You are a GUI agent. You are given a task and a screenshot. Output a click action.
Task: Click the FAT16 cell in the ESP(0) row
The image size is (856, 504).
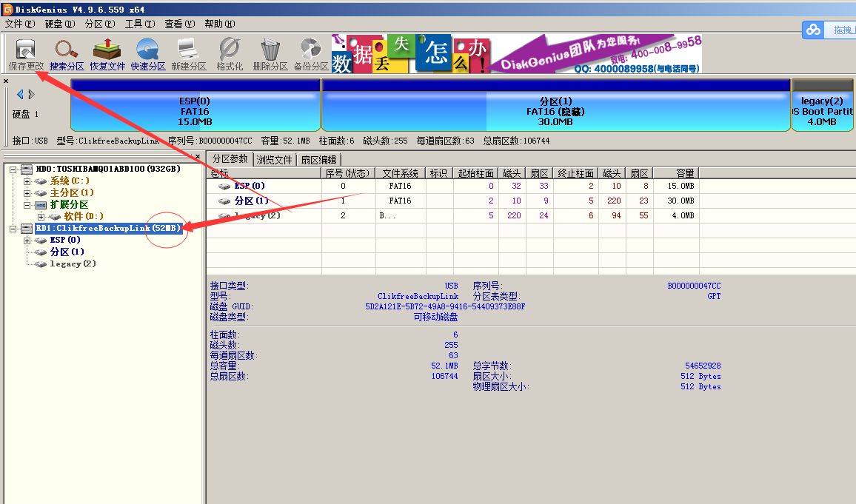[400, 186]
